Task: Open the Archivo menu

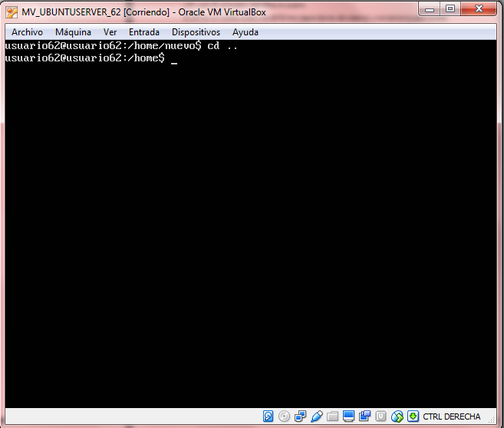Action: click(27, 32)
